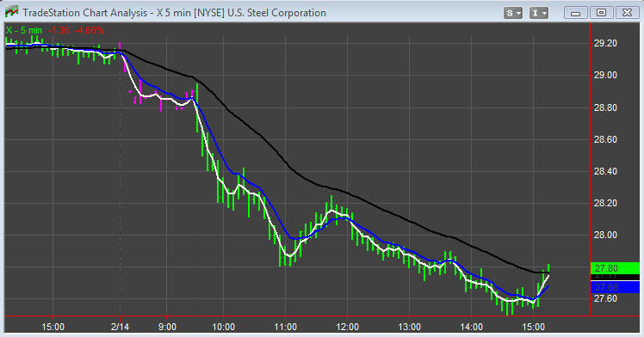Select the blue 27.68 average price marker

click(615, 287)
